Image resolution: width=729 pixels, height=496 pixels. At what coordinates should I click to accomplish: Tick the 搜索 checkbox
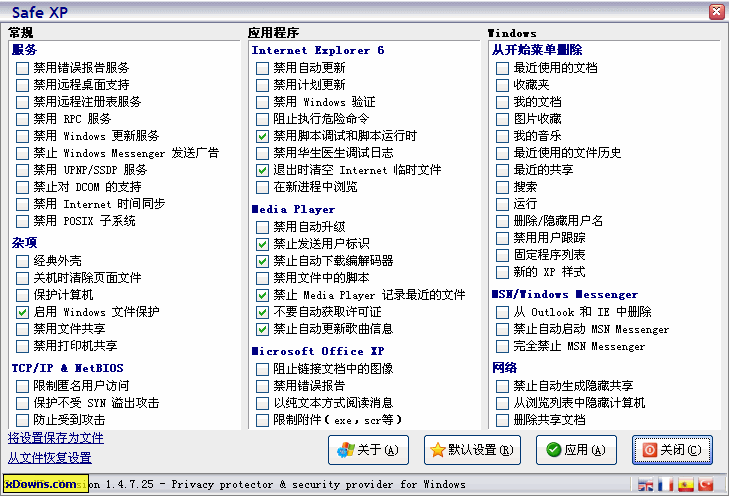click(x=502, y=187)
